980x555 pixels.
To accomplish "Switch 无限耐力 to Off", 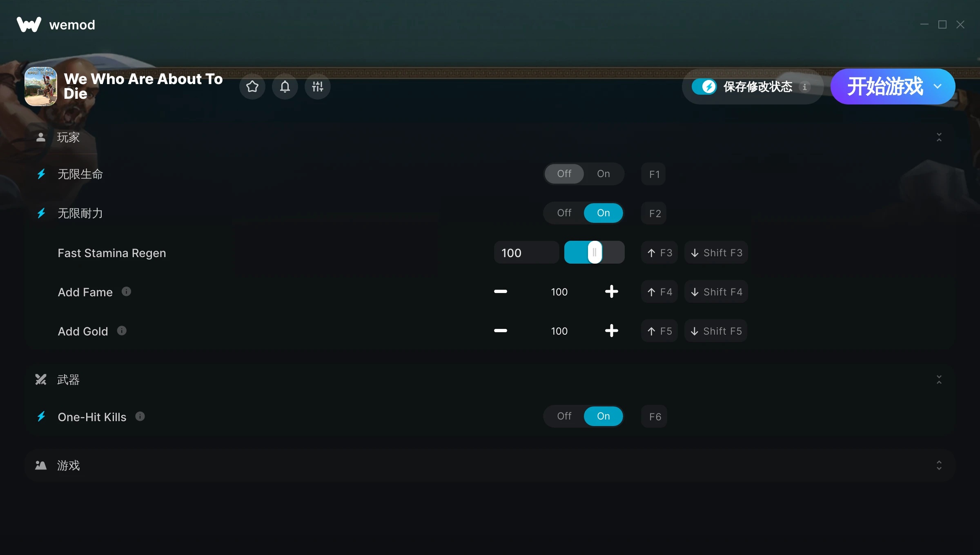I will pyautogui.click(x=564, y=213).
